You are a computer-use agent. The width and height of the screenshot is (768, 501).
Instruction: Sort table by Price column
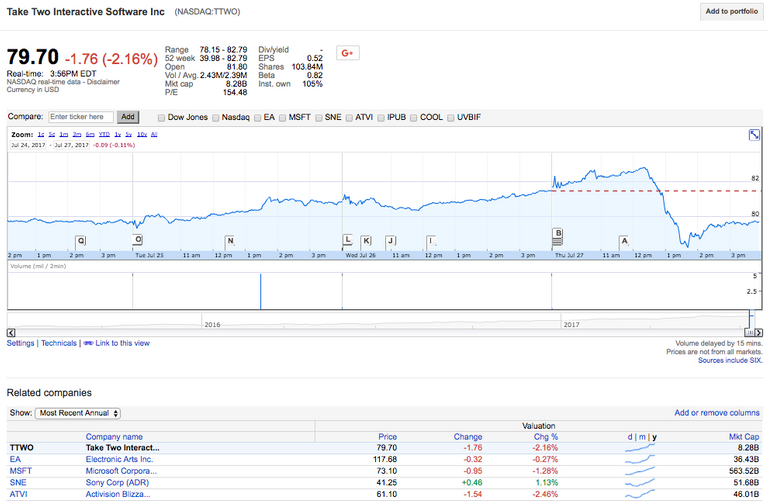pyautogui.click(x=387, y=437)
